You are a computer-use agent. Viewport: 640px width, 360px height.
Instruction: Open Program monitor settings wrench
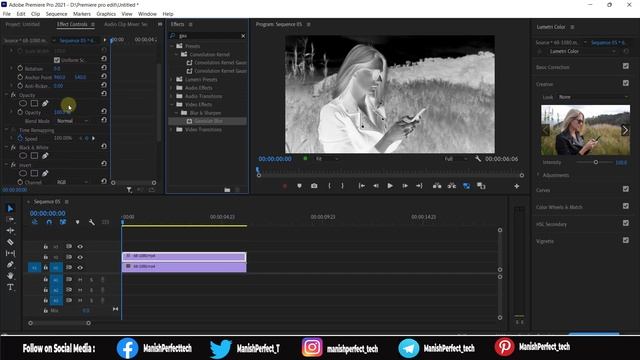478,159
